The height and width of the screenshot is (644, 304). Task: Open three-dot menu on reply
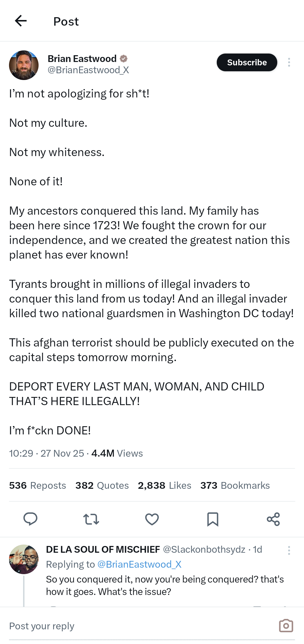pos(289,550)
